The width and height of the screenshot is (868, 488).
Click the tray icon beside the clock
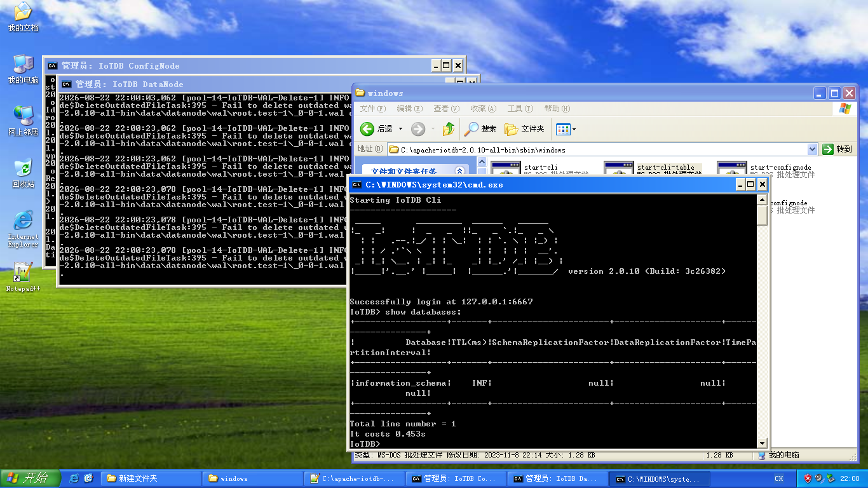tap(831, 478)
